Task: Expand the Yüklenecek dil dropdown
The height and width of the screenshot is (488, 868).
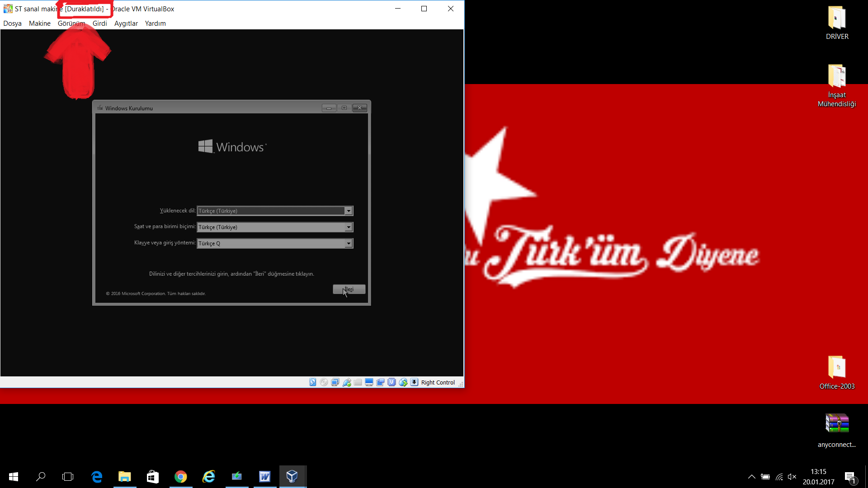Action: 348,211
